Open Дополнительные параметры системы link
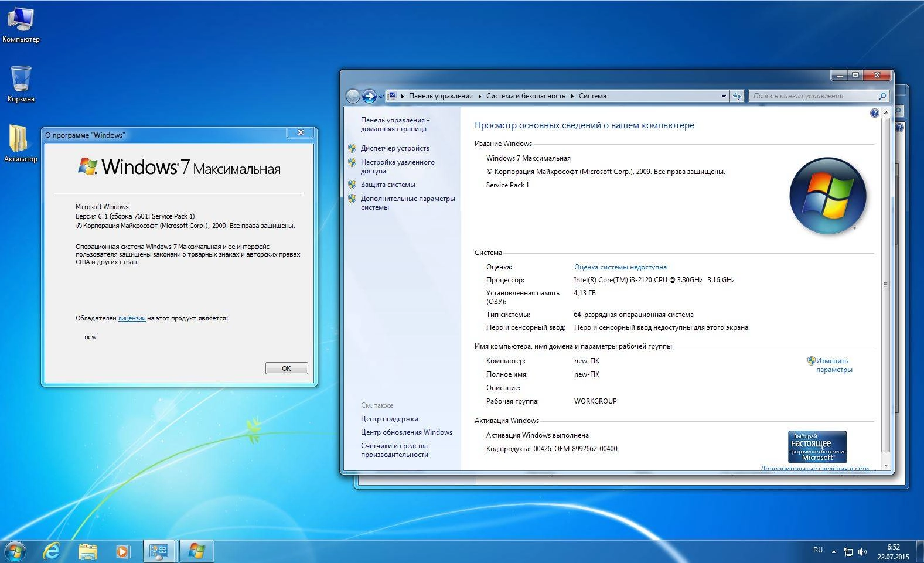 (408, 203)
